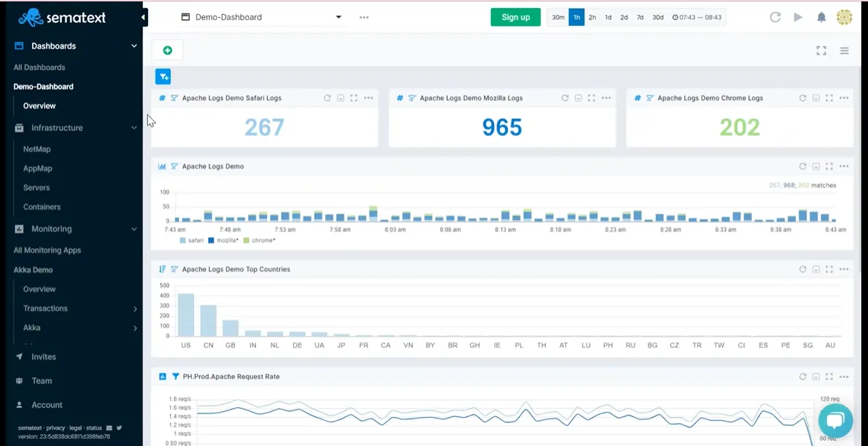Viewport: 868px width, 446px height.
Task: Refresh the dashboard with the header reload icon
Action: 775,17
